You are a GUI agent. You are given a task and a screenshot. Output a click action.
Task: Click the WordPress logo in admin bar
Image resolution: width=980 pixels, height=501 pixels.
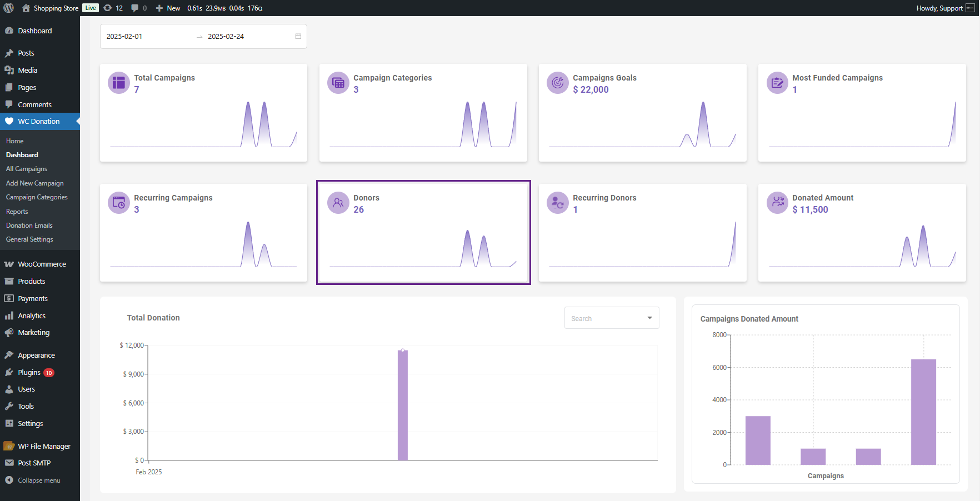point(9,8)
